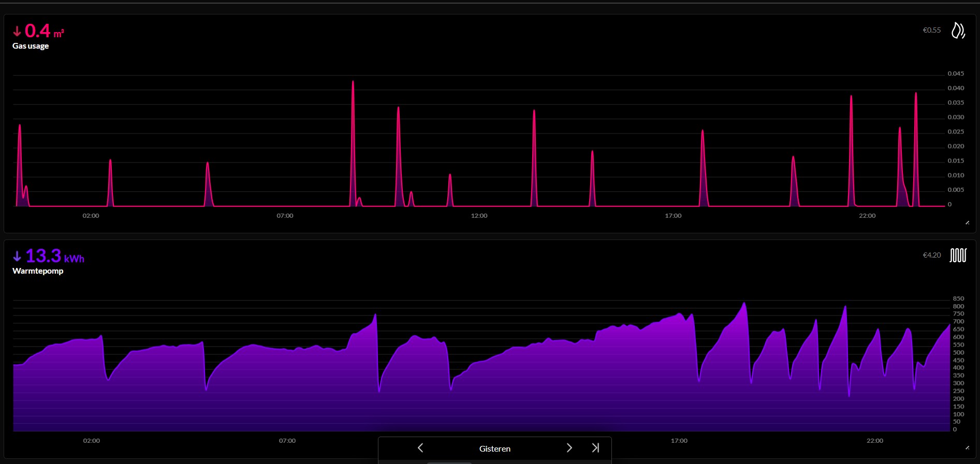Screen dimensions: 980x464
Task: Click the Warmtepomp card title
Action: (38, 271)
